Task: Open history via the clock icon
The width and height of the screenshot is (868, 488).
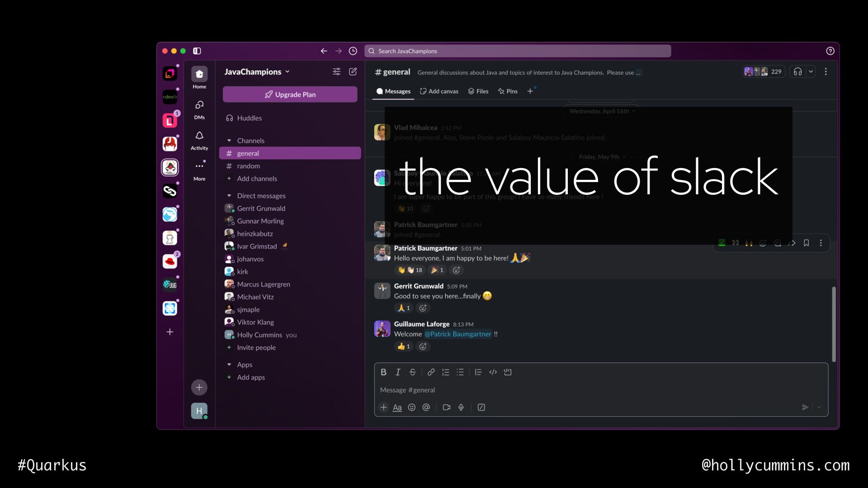Action: [353, 51]
